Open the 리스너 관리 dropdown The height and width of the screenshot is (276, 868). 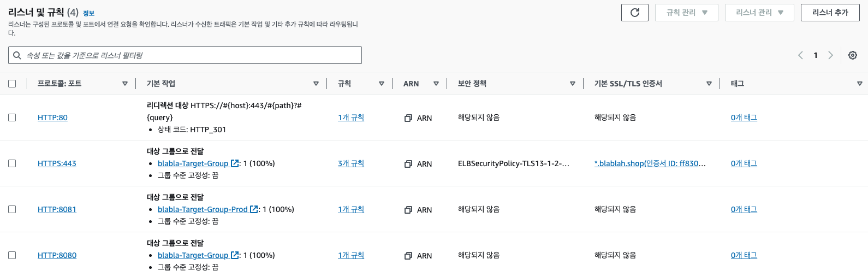[758, 13]
